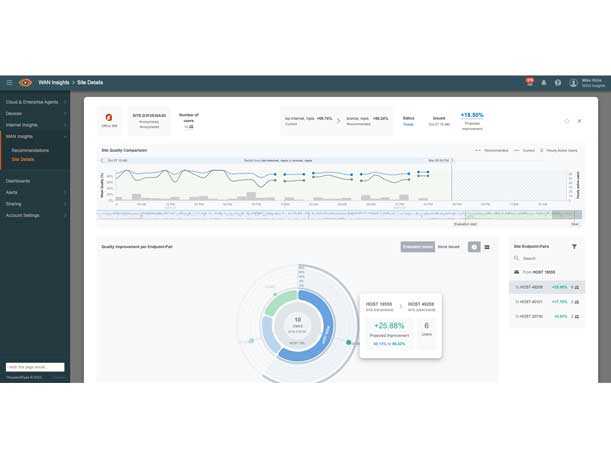Open the hamburger navigation menu

[9, 83]
